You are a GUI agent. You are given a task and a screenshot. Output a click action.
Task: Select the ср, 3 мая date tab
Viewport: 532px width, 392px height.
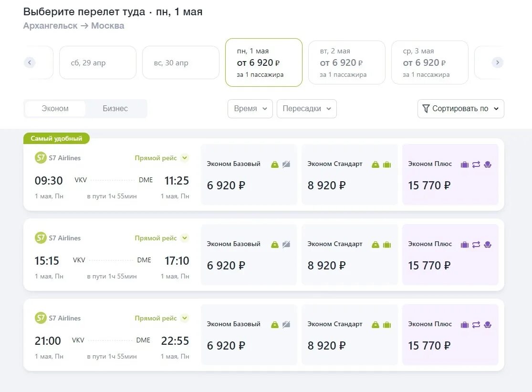pyautogui.click(x=429, y=62)
